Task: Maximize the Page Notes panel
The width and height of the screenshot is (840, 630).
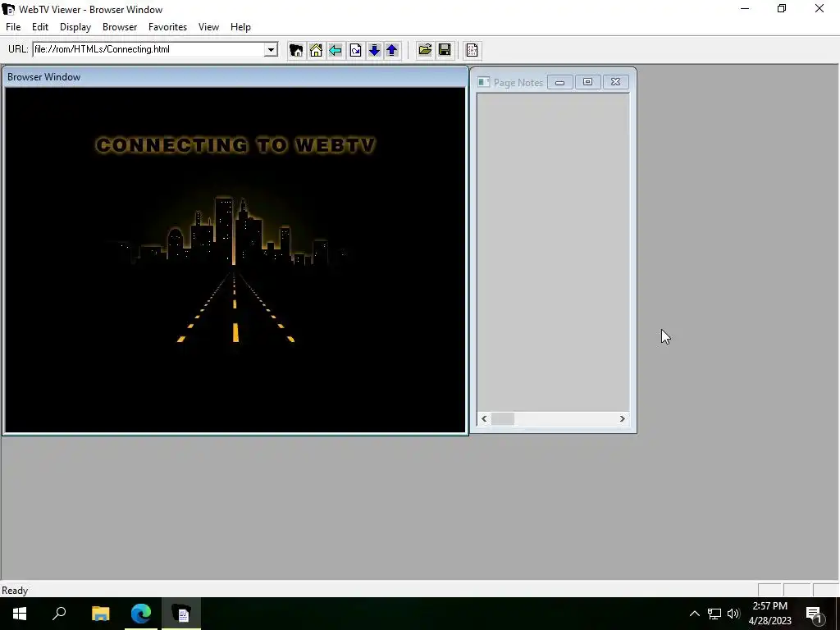Action: [587, 82]
